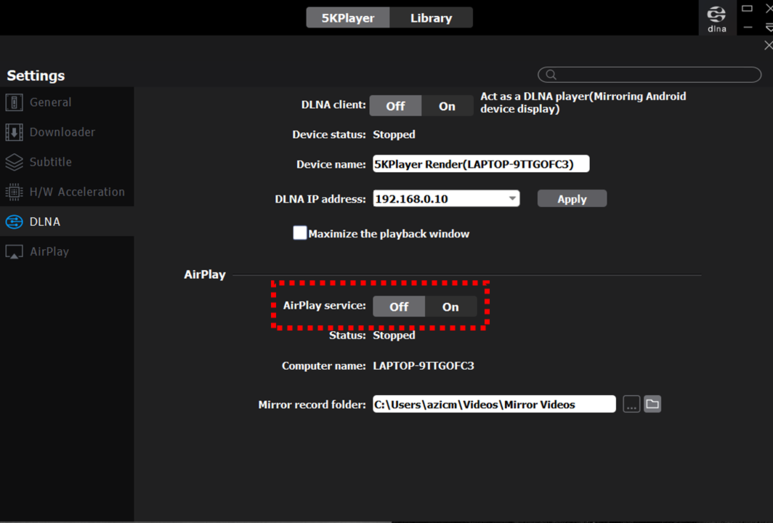Turn DLNA client On
This screenshot has width=773, height=523.
click(447, 106)
